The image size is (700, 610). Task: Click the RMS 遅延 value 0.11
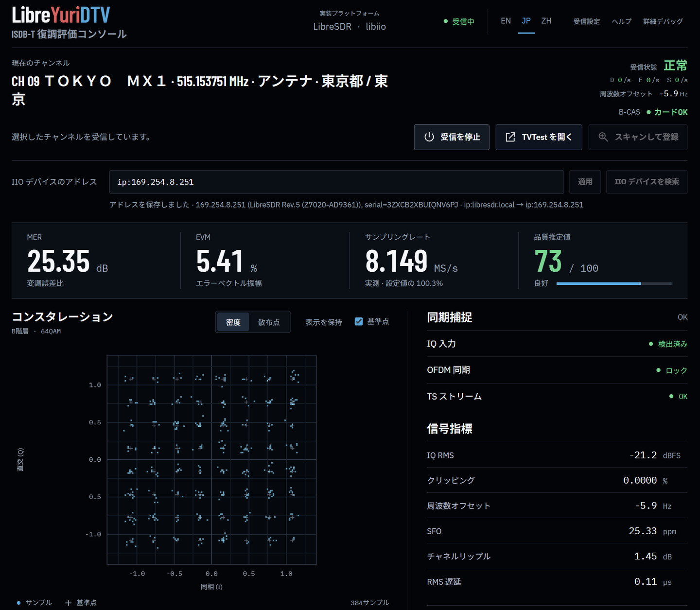[x=646, y=581]
